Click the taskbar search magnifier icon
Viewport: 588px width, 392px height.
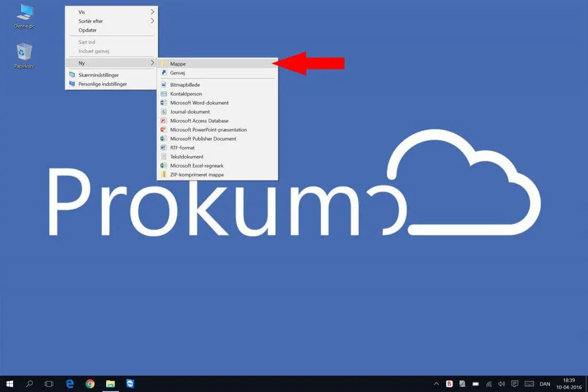(x=30, y=383)
